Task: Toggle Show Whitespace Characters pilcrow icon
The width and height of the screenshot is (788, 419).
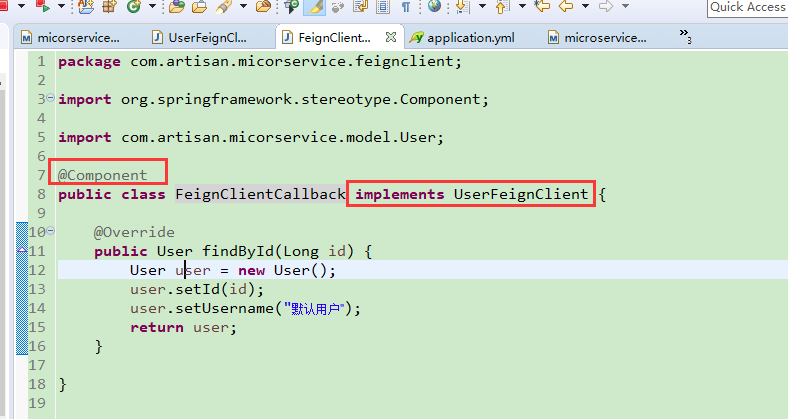Action: [x=406, y=7]
